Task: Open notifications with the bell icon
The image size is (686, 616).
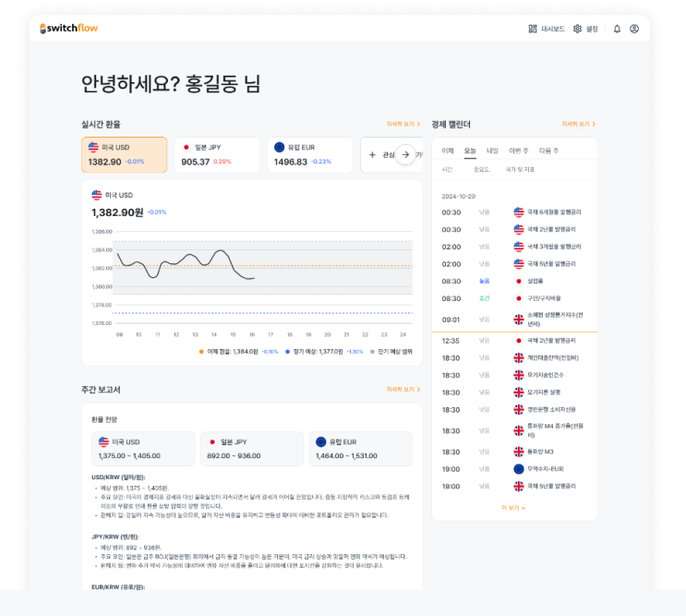Action: point(617,29)
